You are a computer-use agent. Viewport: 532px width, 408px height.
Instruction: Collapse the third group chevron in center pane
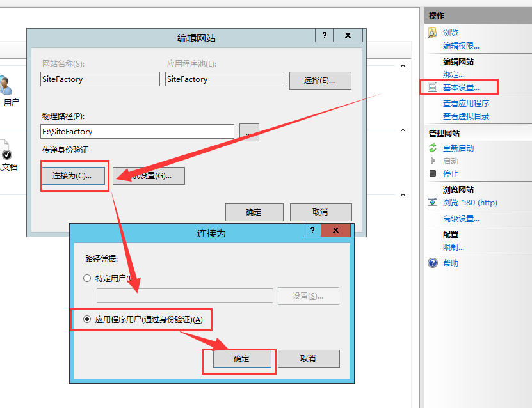pyautogui.click(x=403, y=195)
